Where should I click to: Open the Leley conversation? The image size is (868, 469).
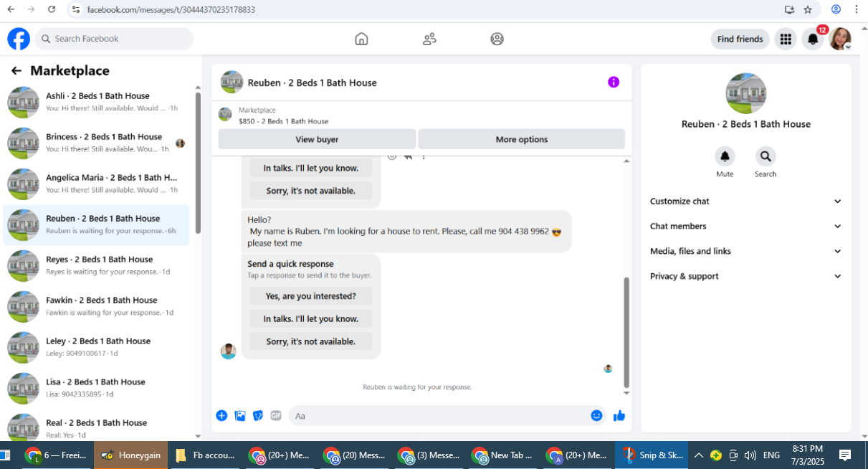tap(97, 347)
